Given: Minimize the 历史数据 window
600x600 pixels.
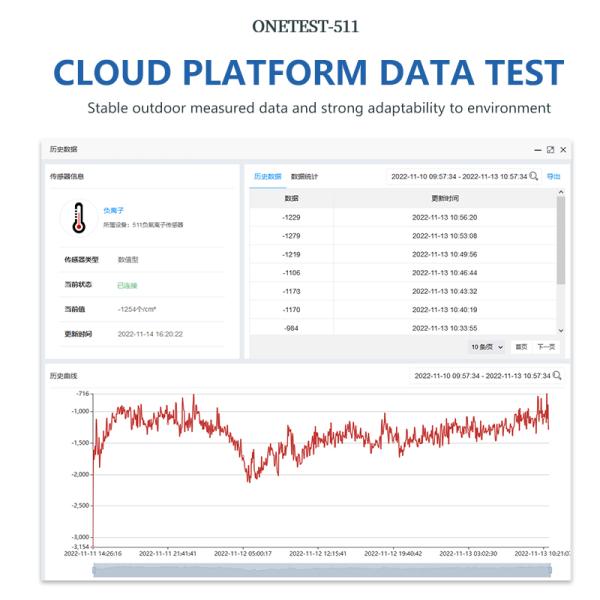Looking at the screenshot, I should (x=538, y=149).
